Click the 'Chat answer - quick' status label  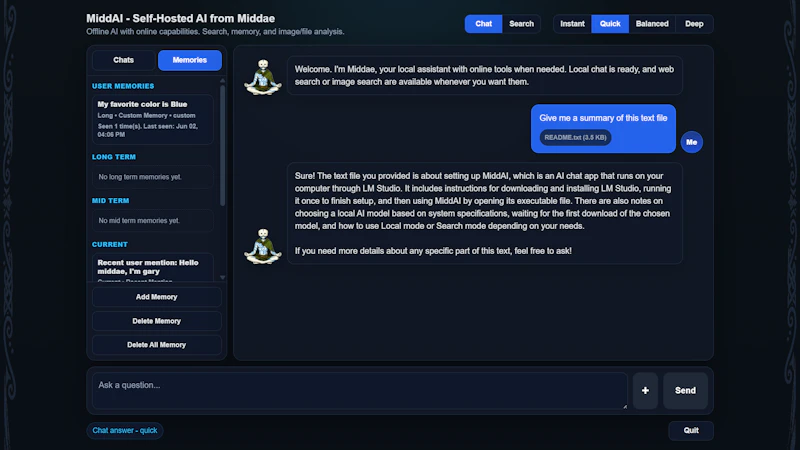[124, 431]
